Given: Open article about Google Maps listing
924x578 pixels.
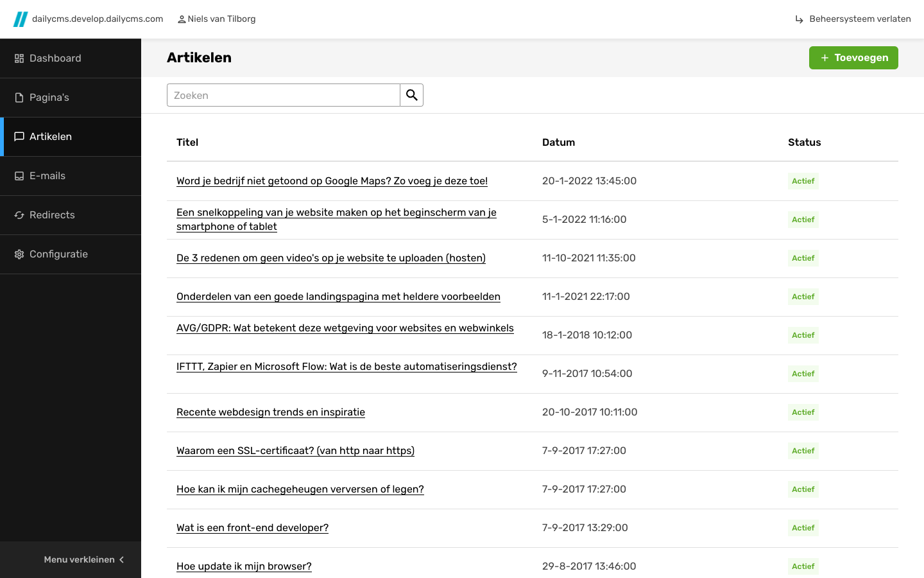Looking at the screenshot, I should click(332, 181).
